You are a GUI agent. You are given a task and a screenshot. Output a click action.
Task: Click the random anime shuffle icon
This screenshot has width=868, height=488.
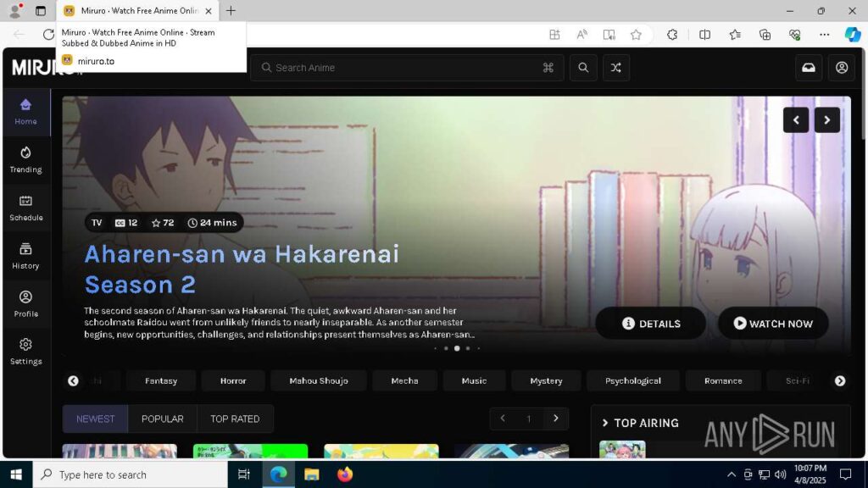tap(616, 68)
